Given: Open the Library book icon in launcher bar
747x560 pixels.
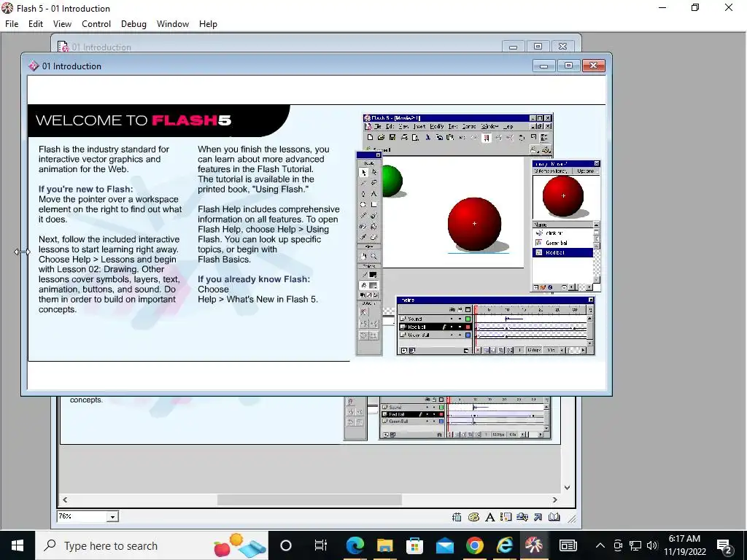Looking at the screenshot, I should click(x=554, y=517).
